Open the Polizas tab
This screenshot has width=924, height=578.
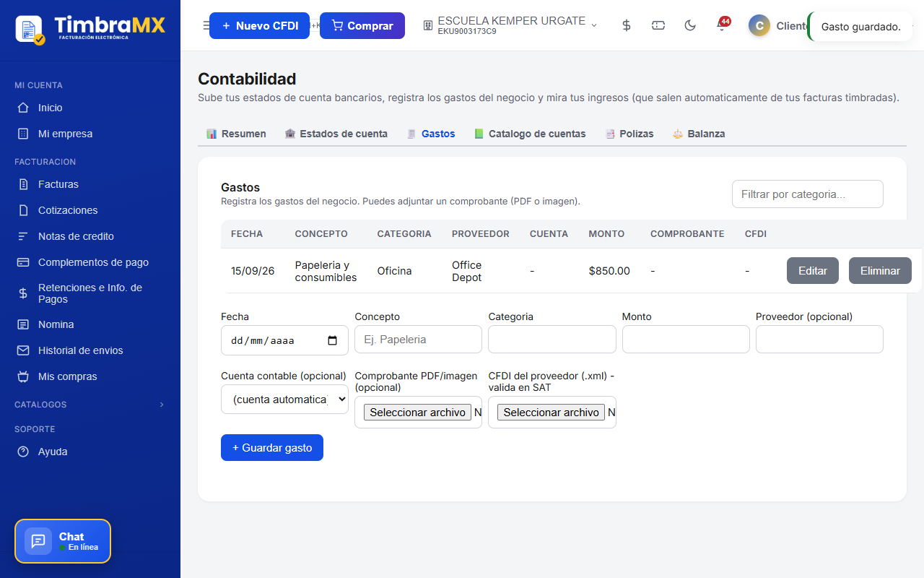coord(629,134)
